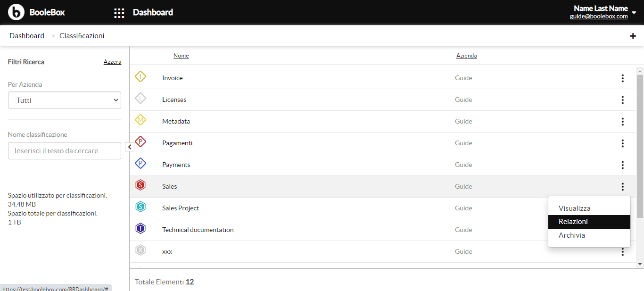This screenshot has height=291, width=644.
Task: Click the Sales red hexagon icon
Action: [140, 185]
